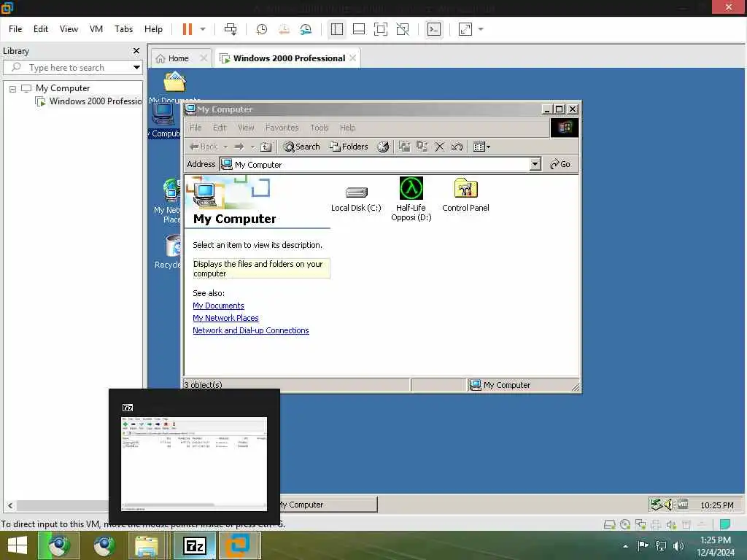Take a snapshot of this virtual machine
Image resolution: width=747 pixels, height=560 pixels.
[x=262, y=29]
